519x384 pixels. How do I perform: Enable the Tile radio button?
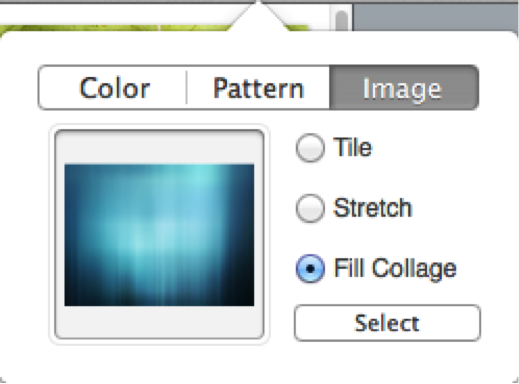click(x=310, y=148)
